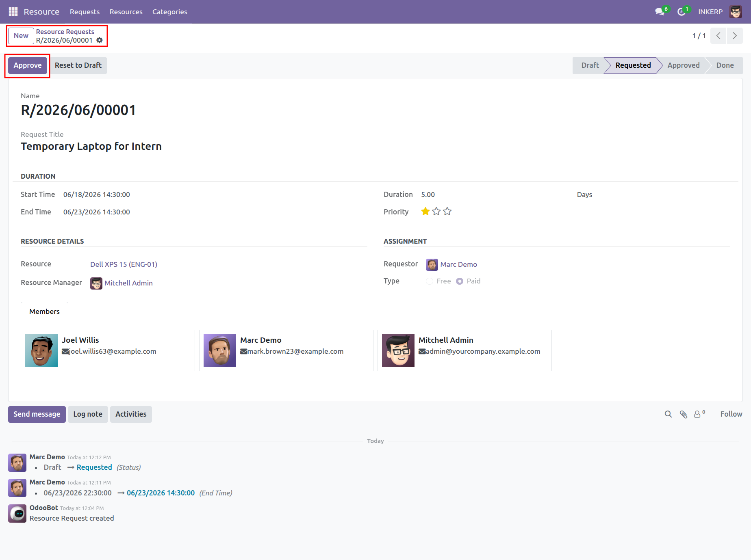Click Marc Demo requestor avatar
Screen dimensions: 751x560
pos(432,265)
